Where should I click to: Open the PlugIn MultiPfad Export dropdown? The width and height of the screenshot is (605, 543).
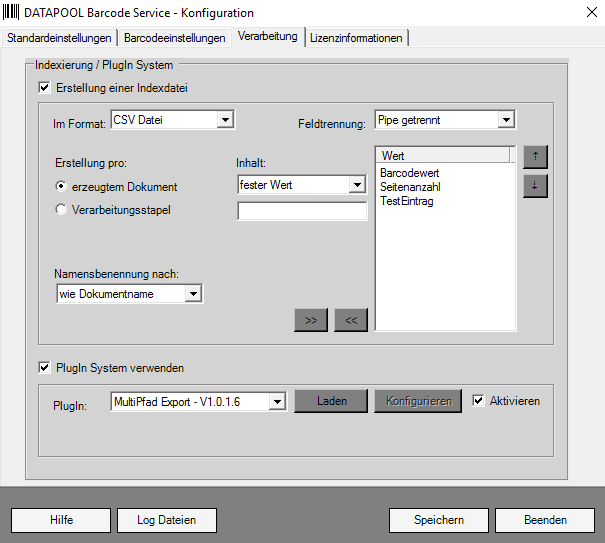coord(277,402)
